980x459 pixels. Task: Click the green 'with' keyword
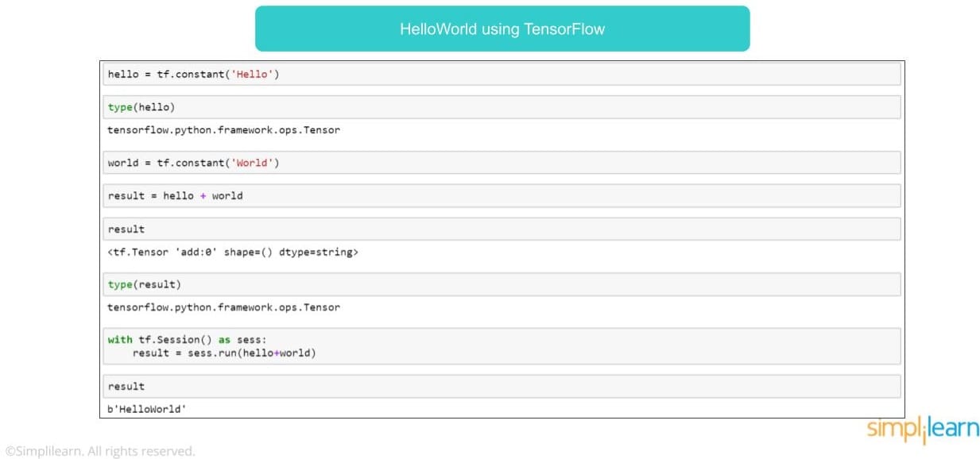pyautogui.click(x=120, y=340)
